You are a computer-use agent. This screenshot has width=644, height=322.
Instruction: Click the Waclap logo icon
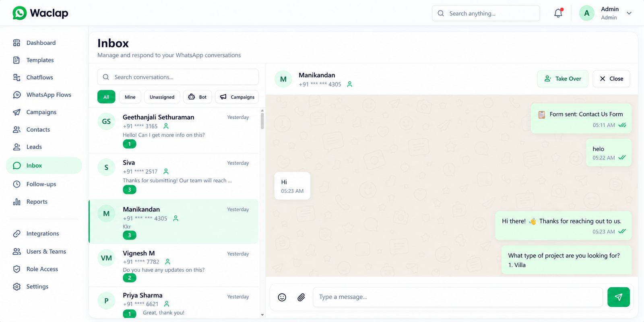19,13
